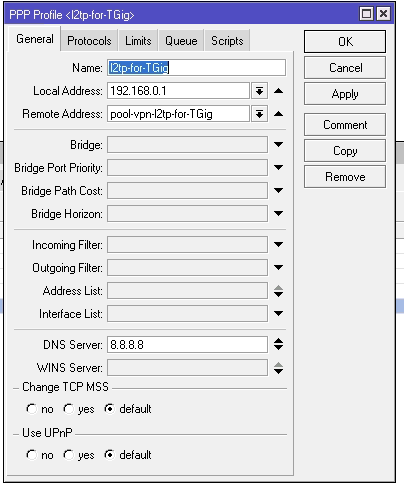
Task: Add a DNS Server entry with the stepper arrows
Action: click(x=278, y=344)
